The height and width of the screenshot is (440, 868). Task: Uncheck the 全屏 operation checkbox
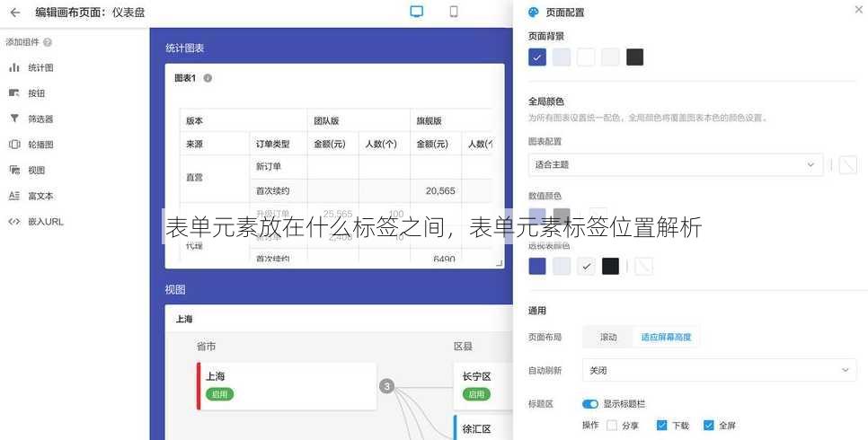click(x=709, y=425)
